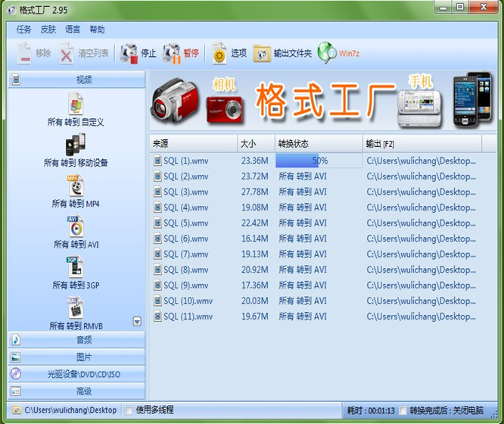
Task: Open the 皮肤 menu
Action: (x=48, y=30)
